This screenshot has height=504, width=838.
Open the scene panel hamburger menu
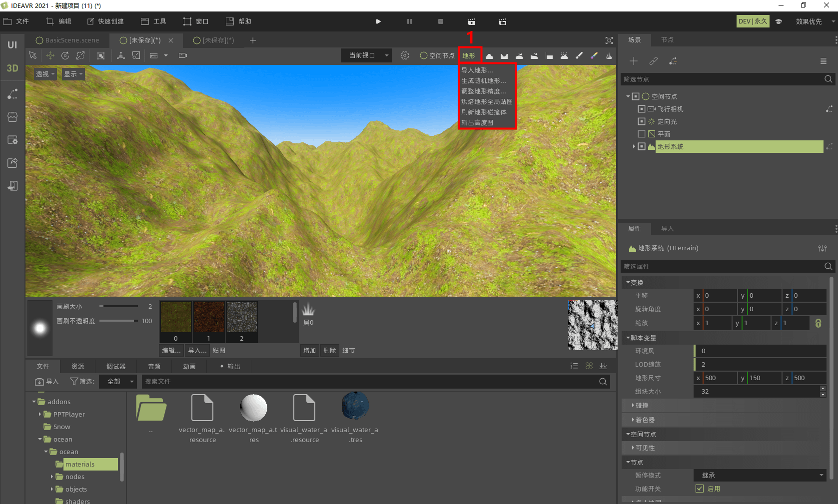point(824,61)
